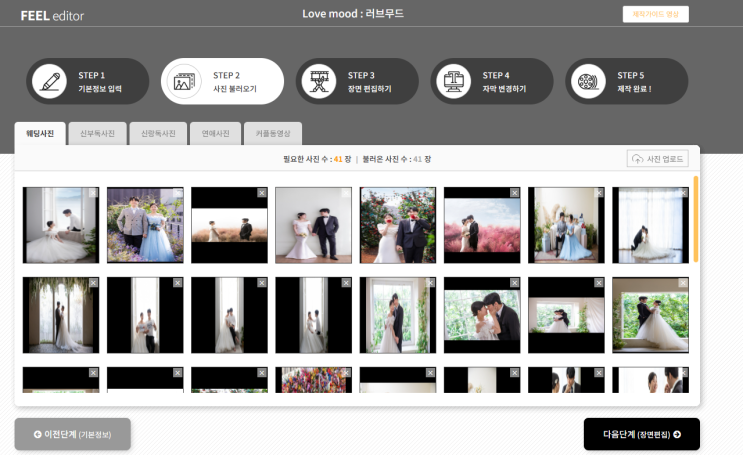Remove the white curtain kneeling photo
The width and height of the screenshot is (743, 455).
click(x=683, y=192)
